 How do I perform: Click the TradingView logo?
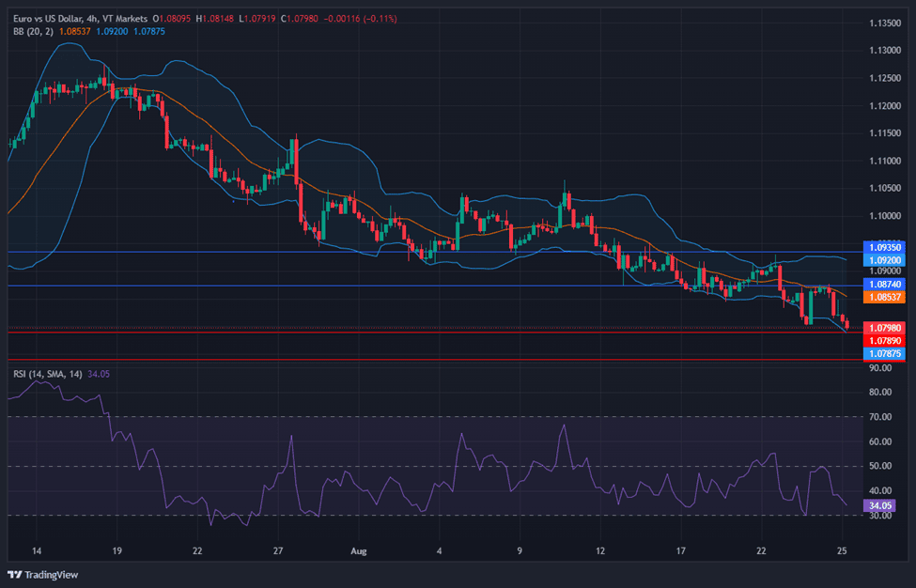click(x=44, y=575)
